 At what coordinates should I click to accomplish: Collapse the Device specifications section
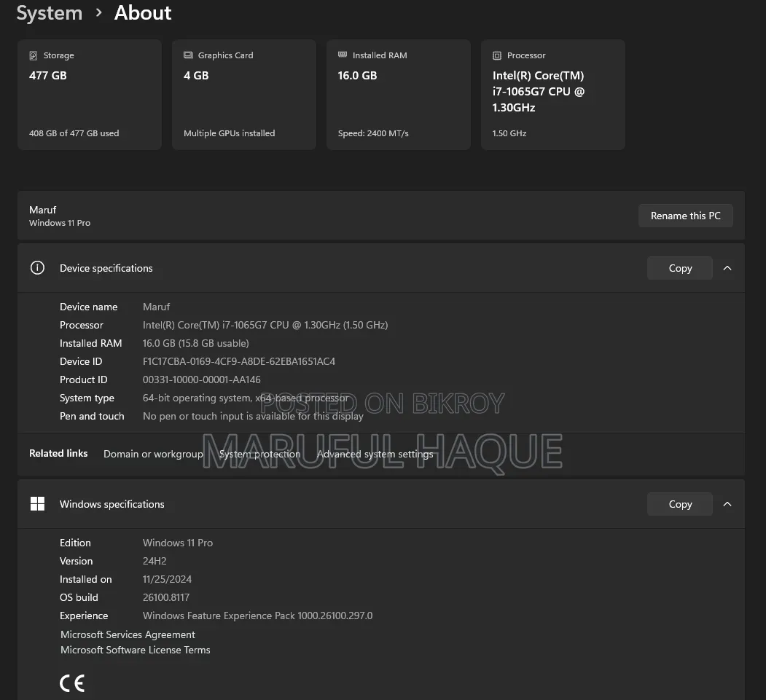727,268
